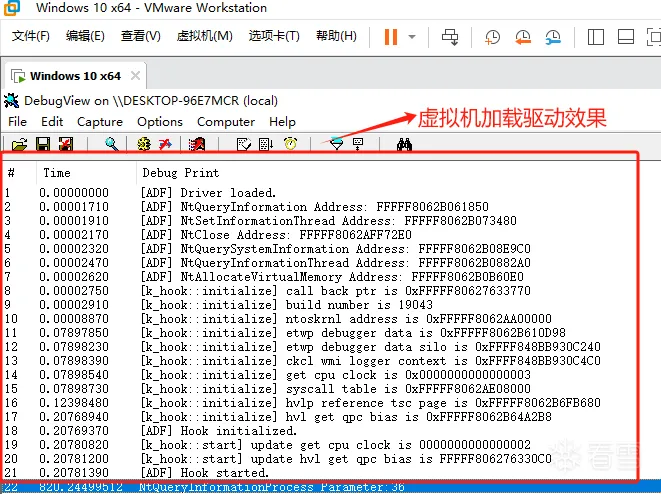The image size is (661, 494).
Task: Select the 'ckcl wmi logger context' row
Action: click(x=320, y=360)
